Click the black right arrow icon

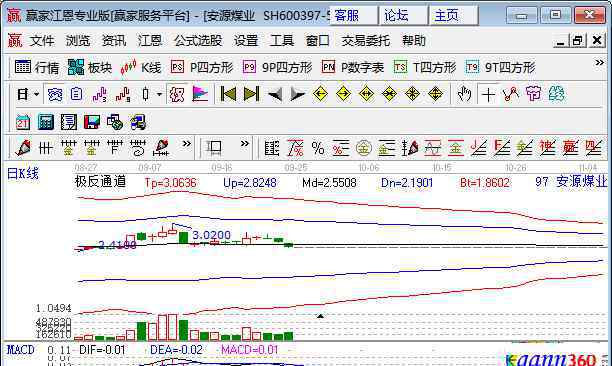pyautogui.click(x=298, y=94)
